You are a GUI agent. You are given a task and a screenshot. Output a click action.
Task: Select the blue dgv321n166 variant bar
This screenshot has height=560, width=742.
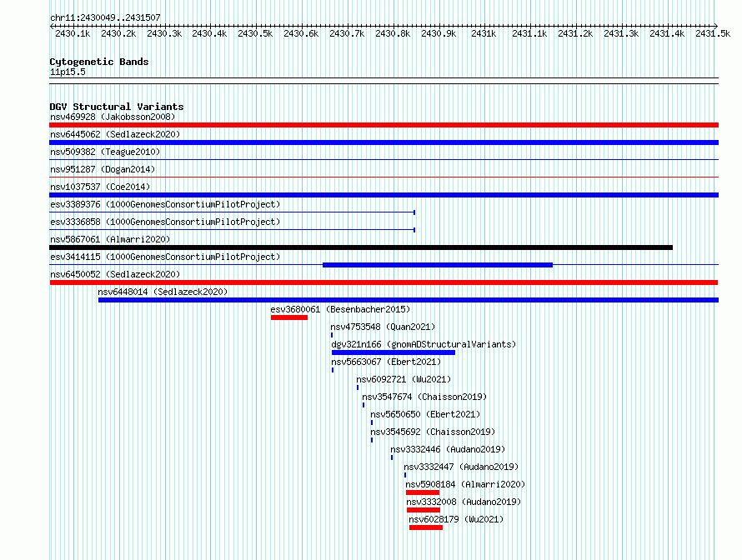[x=394, y=352]
